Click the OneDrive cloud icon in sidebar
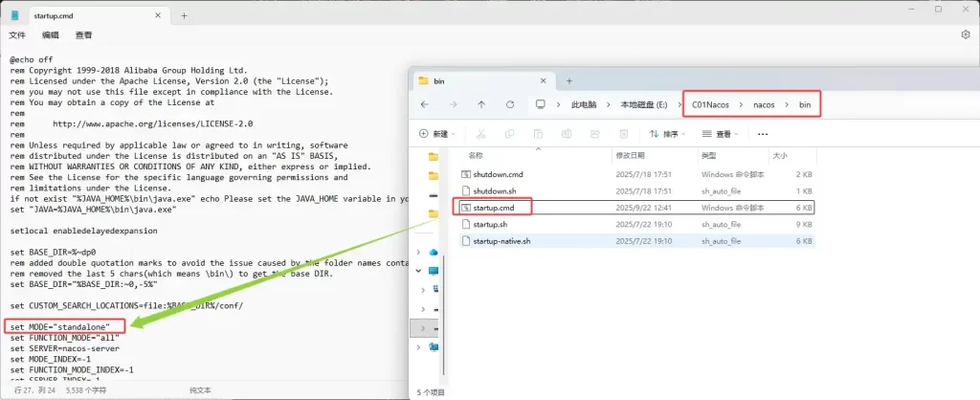The height and width of the screenshot is (400, 980). click(434, 252)
